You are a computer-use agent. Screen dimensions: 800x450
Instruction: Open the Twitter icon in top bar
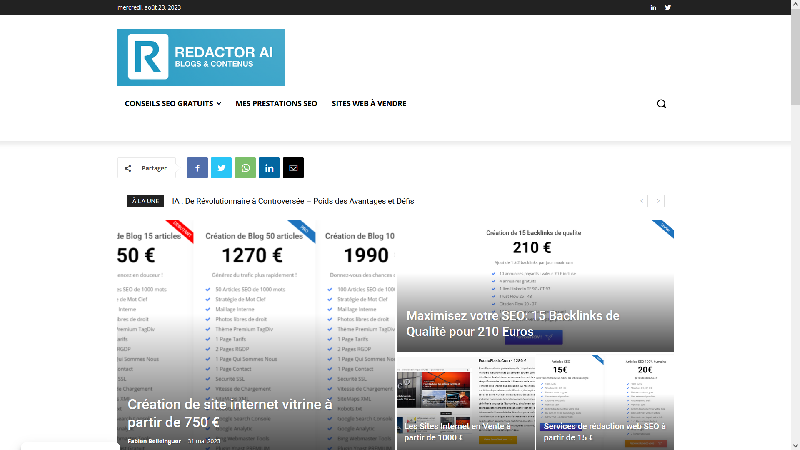pos(667,8)
